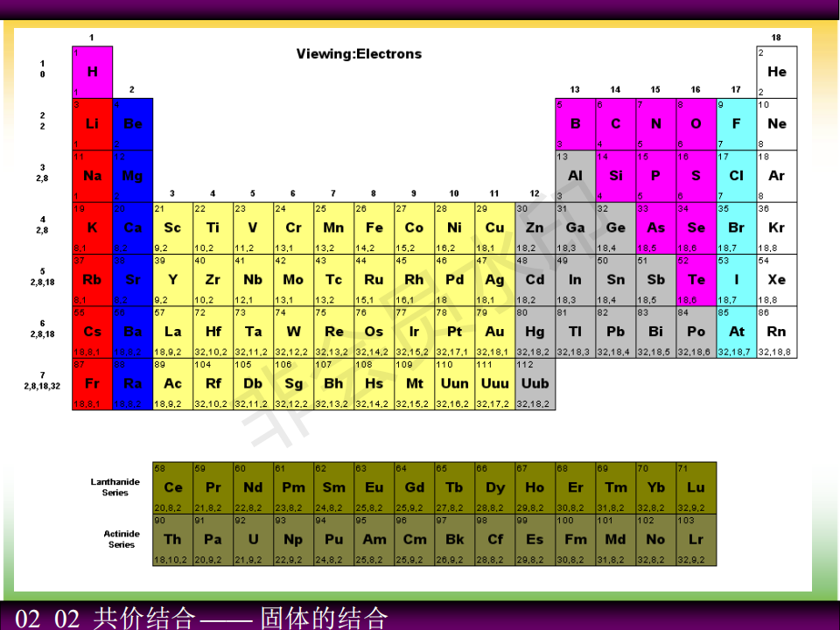Select the Lanthanide Series label

115,487
